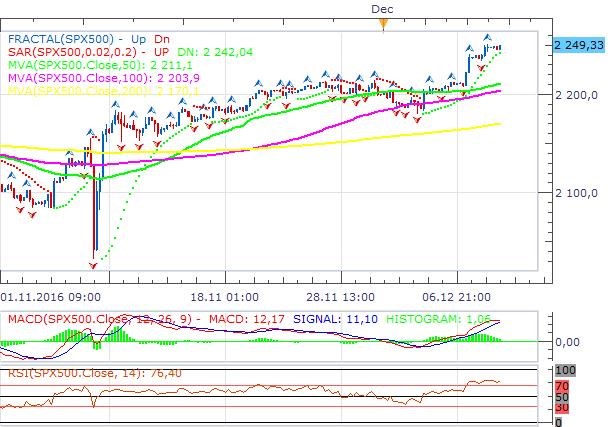Click the 28.11 13:00 time axis label
Image resolution: width=610 pixels, height=427 pixels.
(340, 297)
